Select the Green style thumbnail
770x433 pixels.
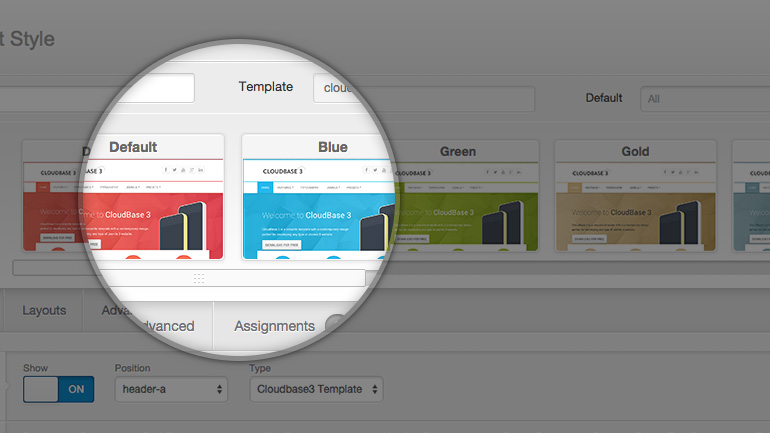pos(466,196)
